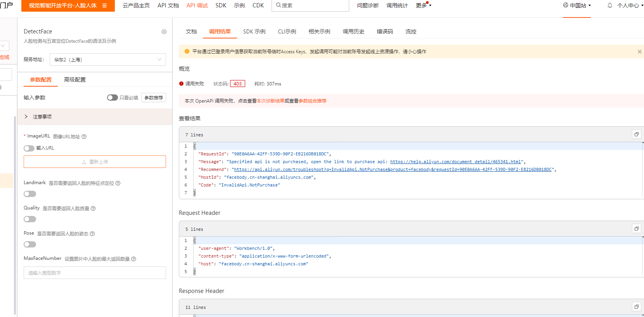Copy the Request Header JSON block
644x317 pixels.
636,229
